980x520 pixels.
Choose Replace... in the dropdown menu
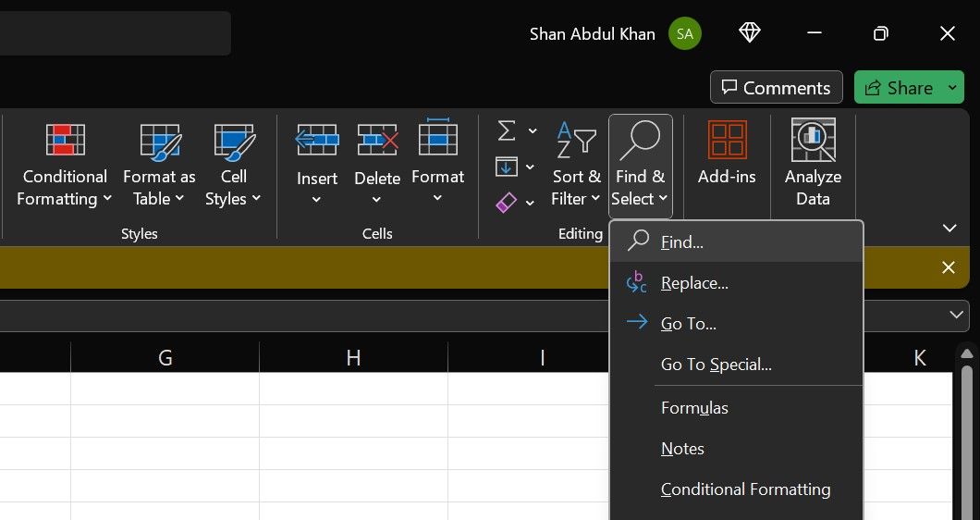pos(694,283)
